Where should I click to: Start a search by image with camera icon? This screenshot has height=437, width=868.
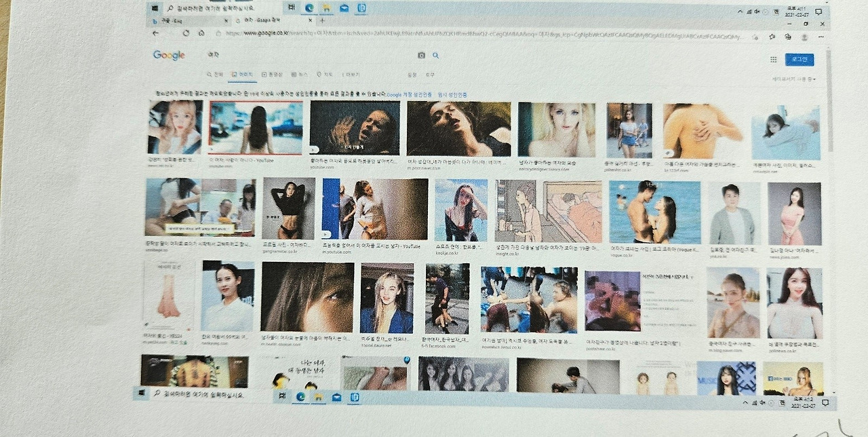[421, 56]
